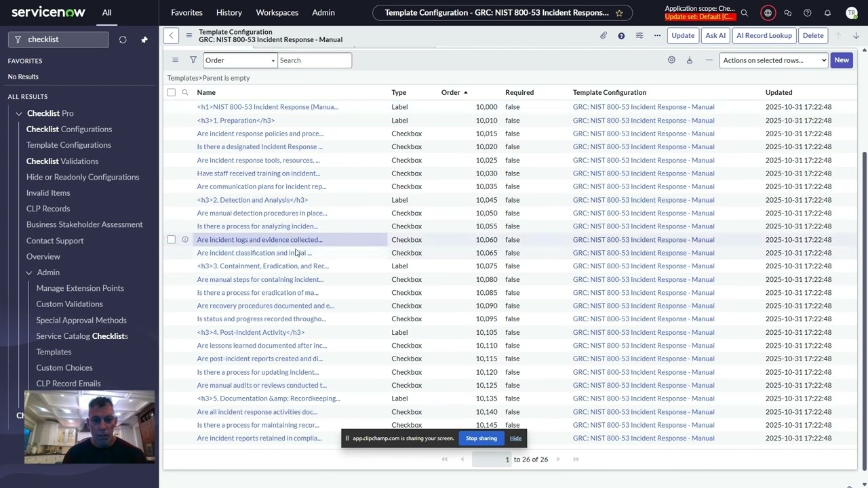Open the notifications bell

pyautogui.click(x=827, y=12)
